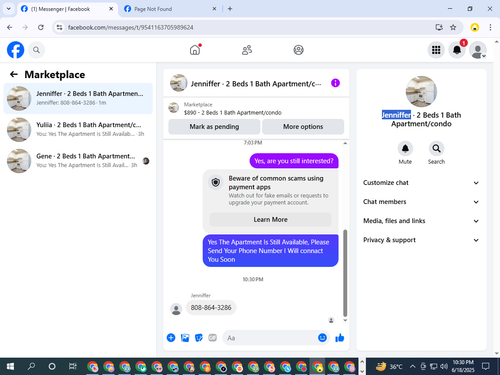Open the Chrome three-dot menu

490,27
